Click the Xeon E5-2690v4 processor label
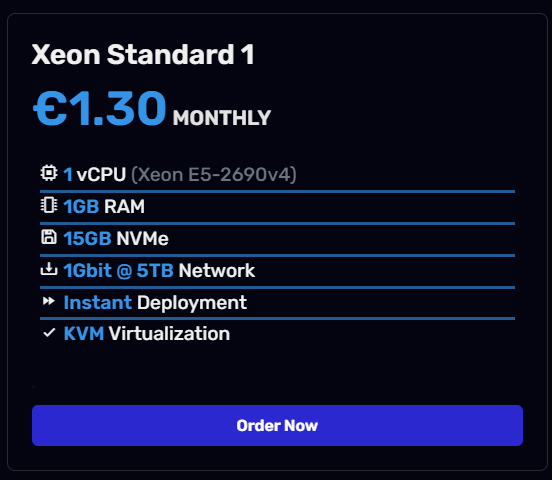Screen dimensions: 552x480 (214, 175)
